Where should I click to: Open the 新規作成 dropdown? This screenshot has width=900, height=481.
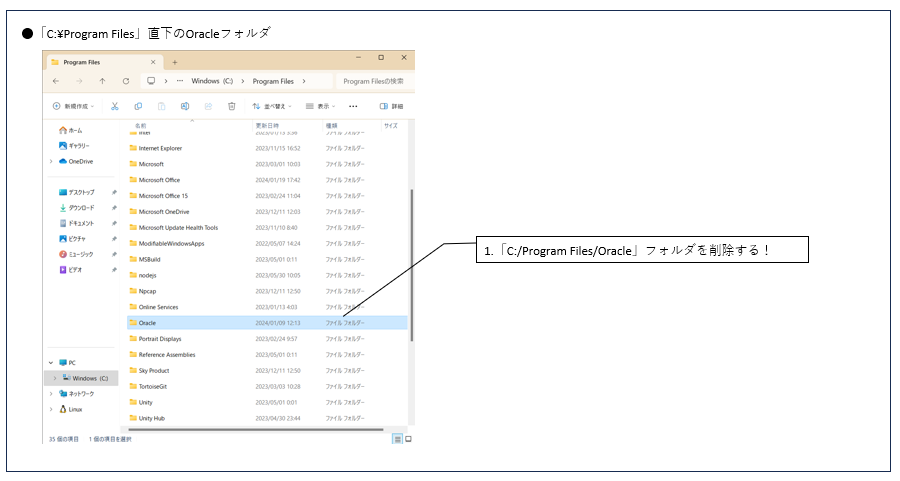73,106
